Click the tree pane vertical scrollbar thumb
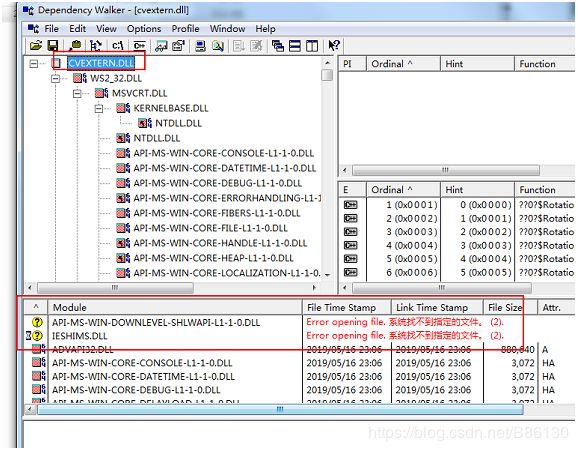 point(327,75)
